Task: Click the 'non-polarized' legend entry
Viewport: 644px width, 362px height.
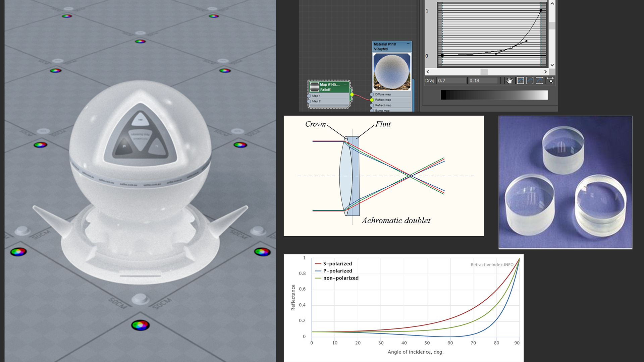Action: point(337,278)
